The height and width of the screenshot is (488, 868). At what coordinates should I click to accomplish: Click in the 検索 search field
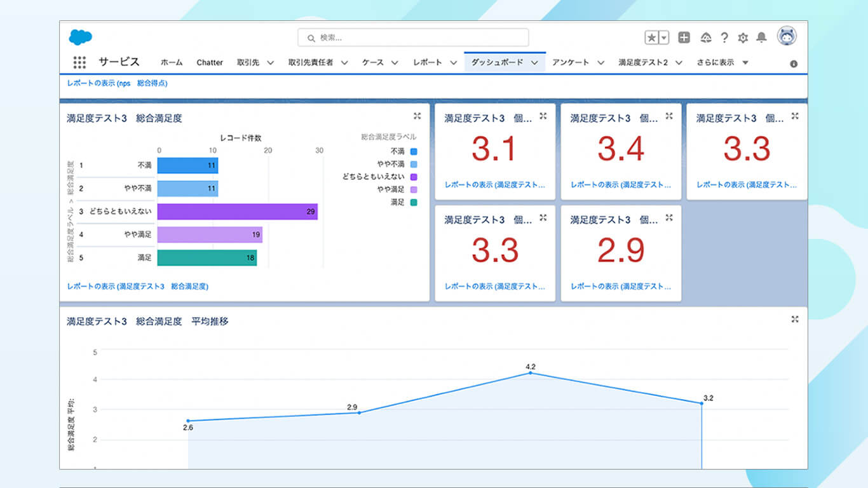[413, 37]
